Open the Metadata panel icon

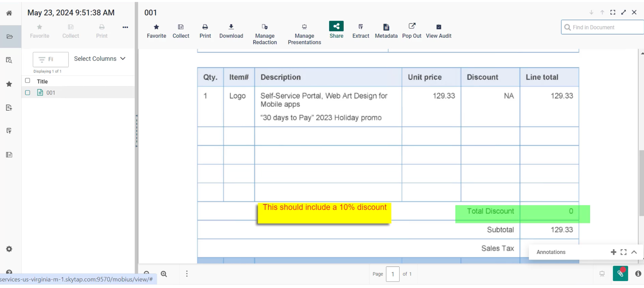click(386, 27)
